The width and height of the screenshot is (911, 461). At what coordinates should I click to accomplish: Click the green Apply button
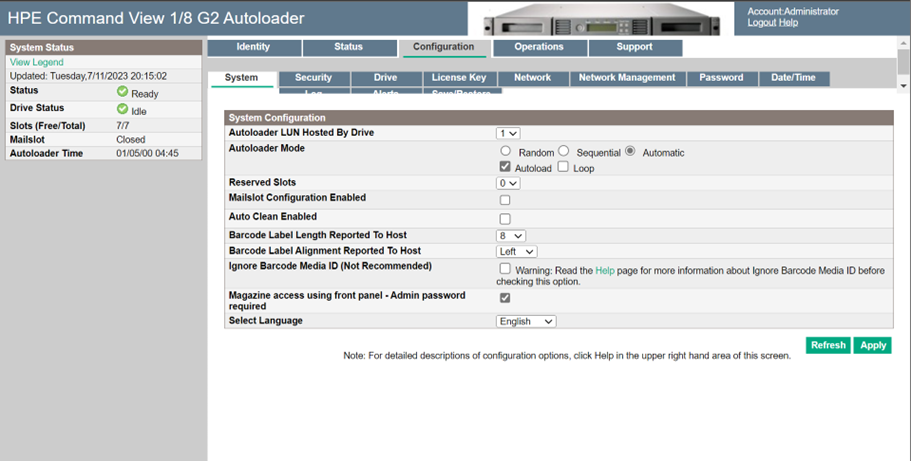873,345
